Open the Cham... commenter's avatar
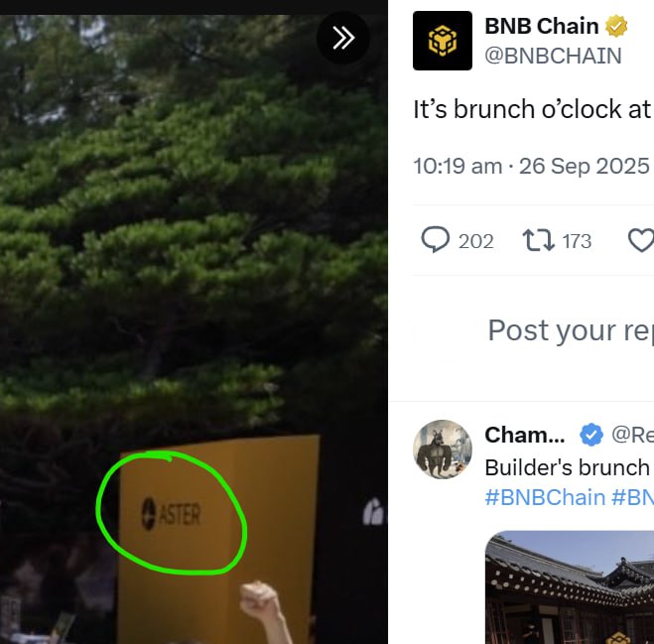Screen dimensions: 654x644 coord(443,450)
